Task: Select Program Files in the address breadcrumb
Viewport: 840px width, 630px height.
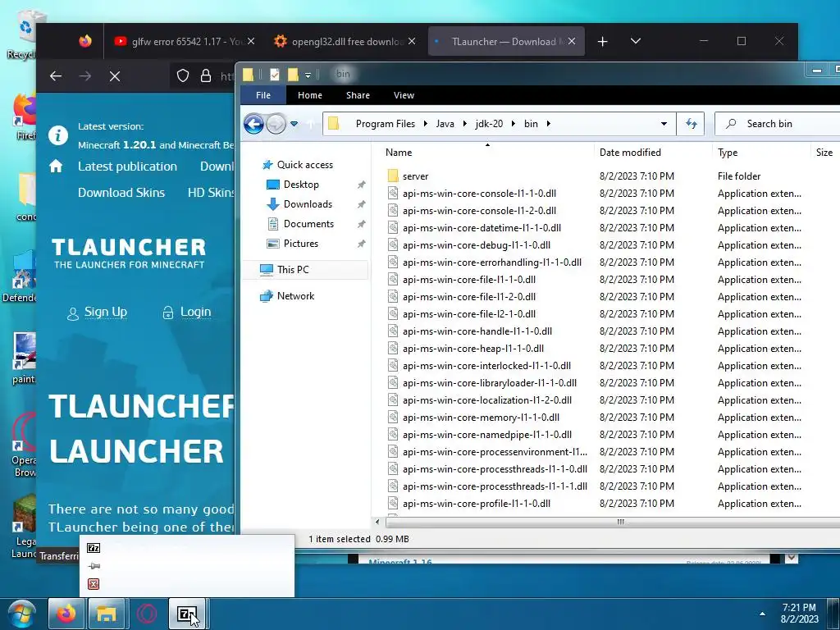Action: click(x=386, y=124)
